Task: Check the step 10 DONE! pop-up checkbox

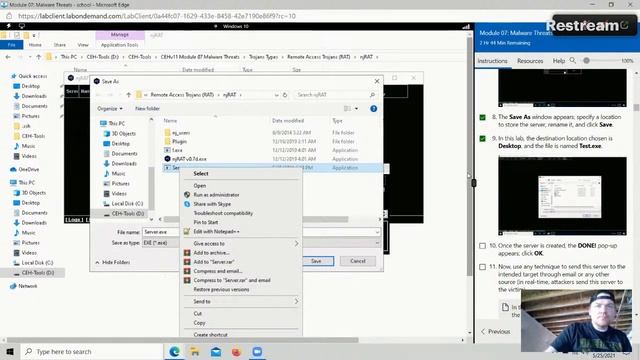Action: (482, 246)
